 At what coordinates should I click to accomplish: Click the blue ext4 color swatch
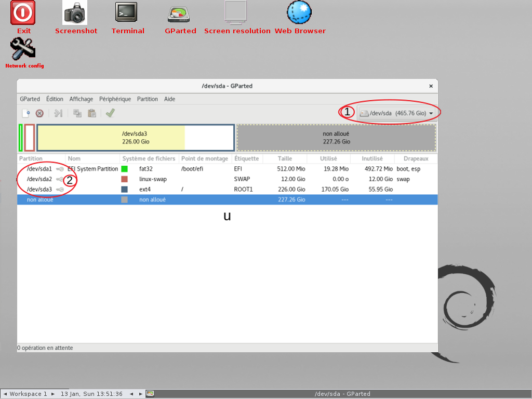pyautogui.click(x=125, y=189)
